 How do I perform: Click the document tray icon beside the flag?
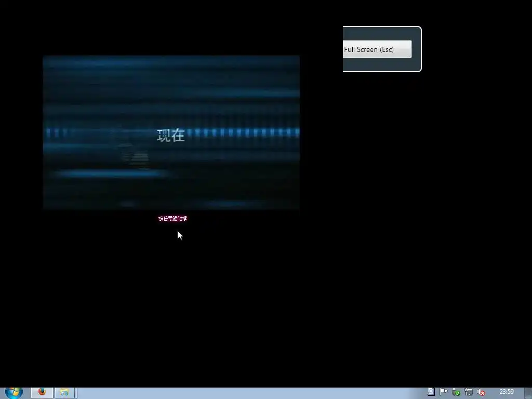431,392
